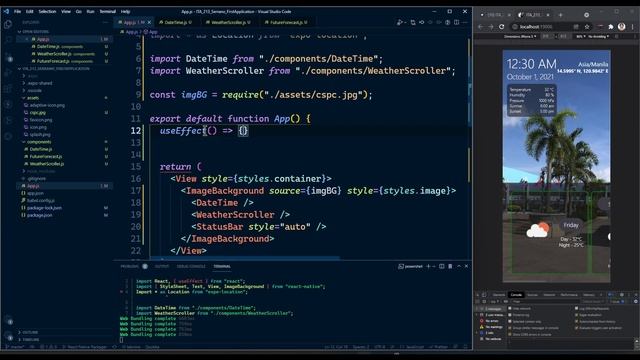Open the Terminal menu

(x=107, y=11)
